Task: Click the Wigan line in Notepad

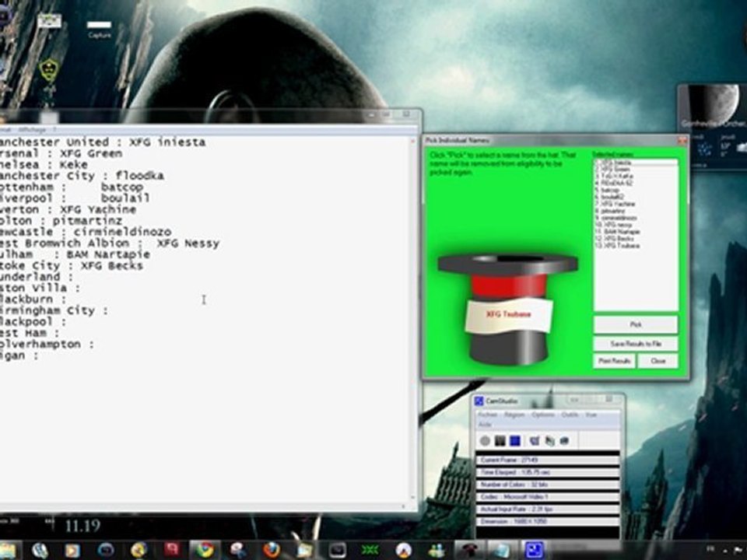Action: (19, 355)
